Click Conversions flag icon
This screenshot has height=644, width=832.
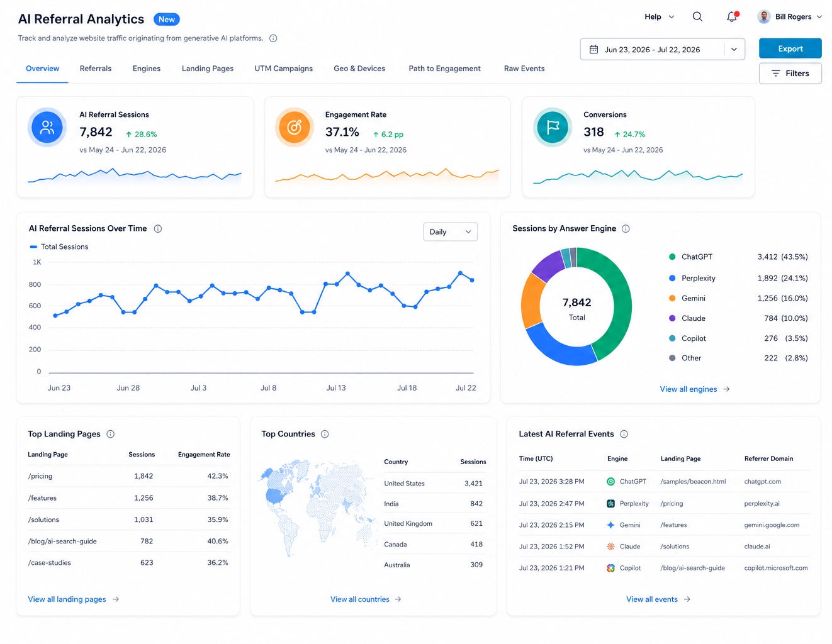coord(553,128)
